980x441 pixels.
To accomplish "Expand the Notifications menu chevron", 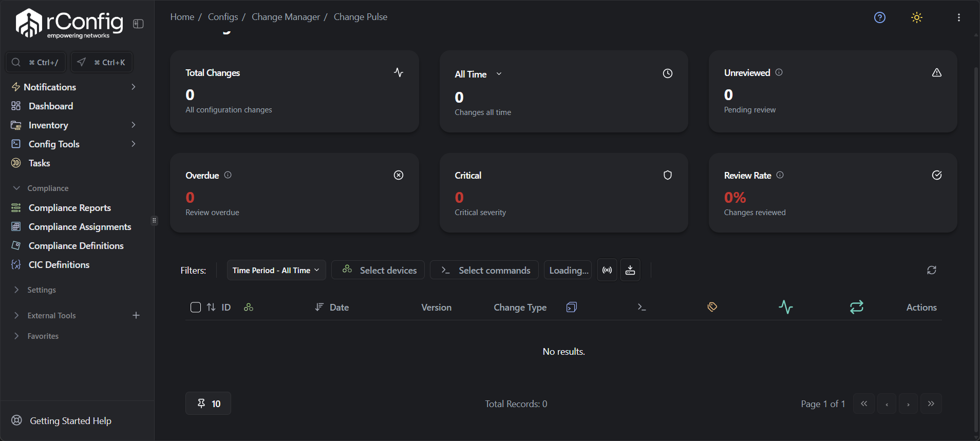I will (134, 87).
